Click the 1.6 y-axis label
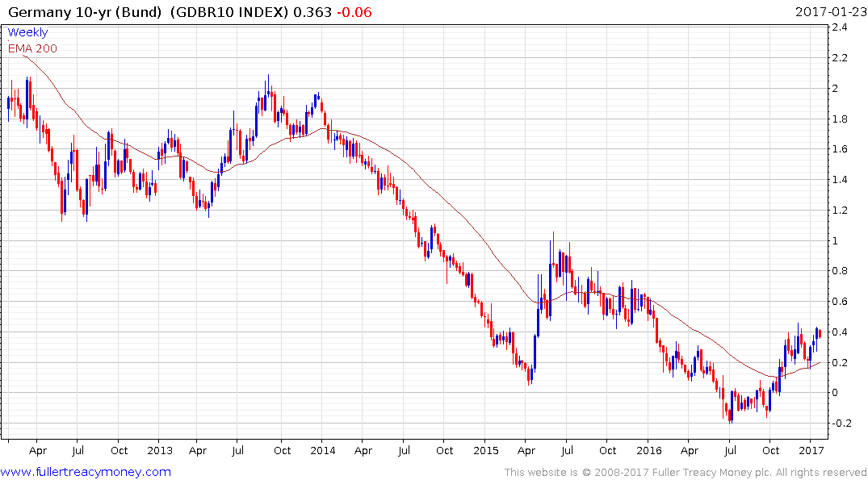The height and width of the screenshot is (484, 868). [839, 148]
